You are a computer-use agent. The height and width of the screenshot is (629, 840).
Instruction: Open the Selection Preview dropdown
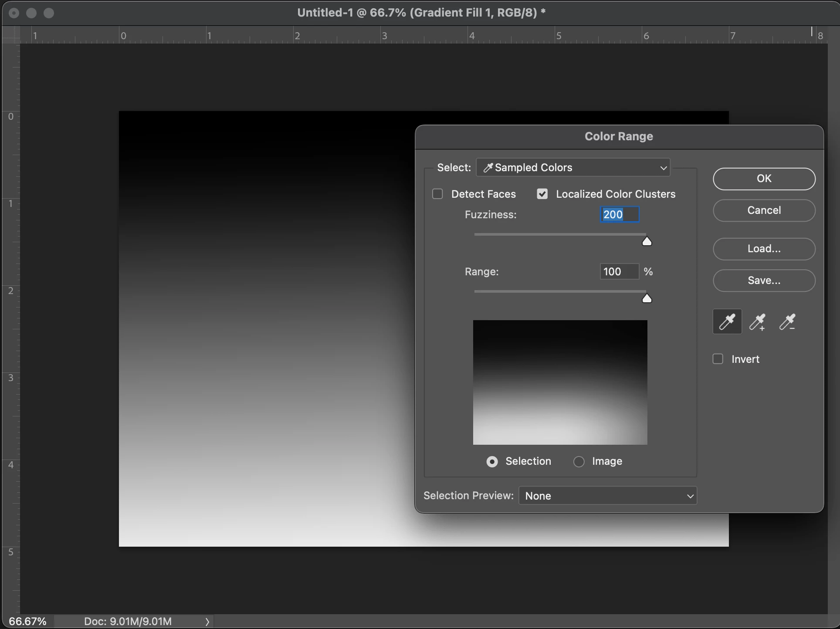[608, 496]
